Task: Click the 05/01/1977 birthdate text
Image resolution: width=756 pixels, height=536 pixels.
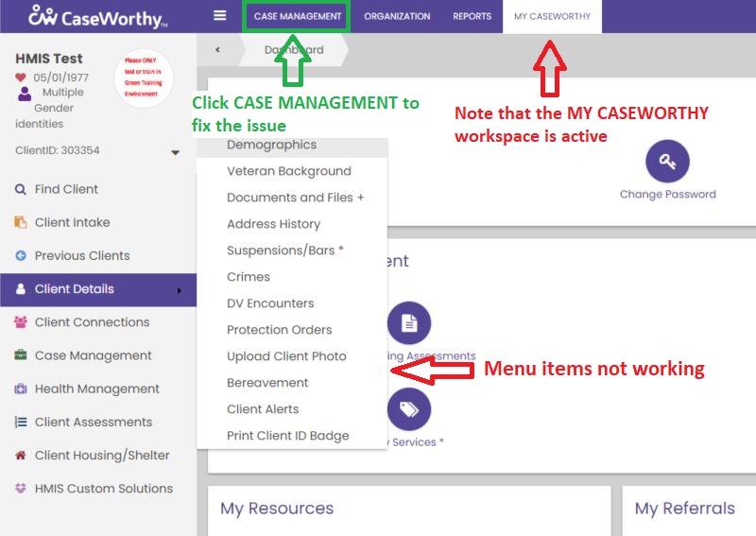Action: click(x=60, y=78)
